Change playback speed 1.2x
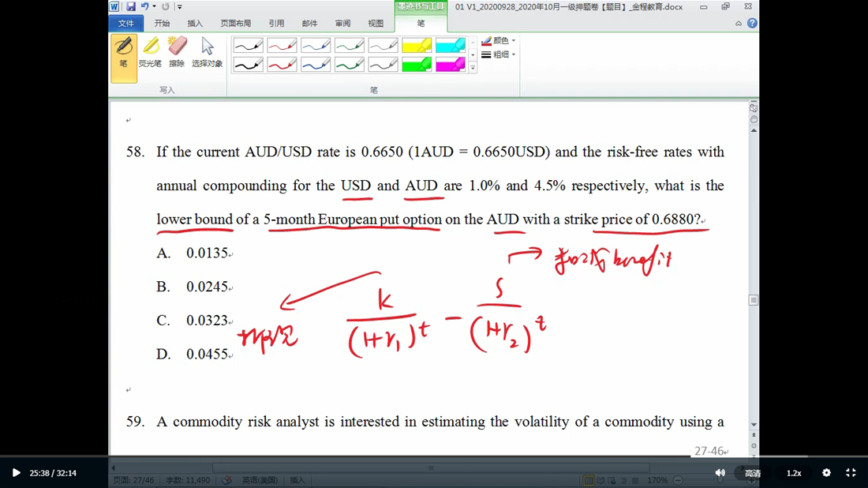 pos(794,473)
